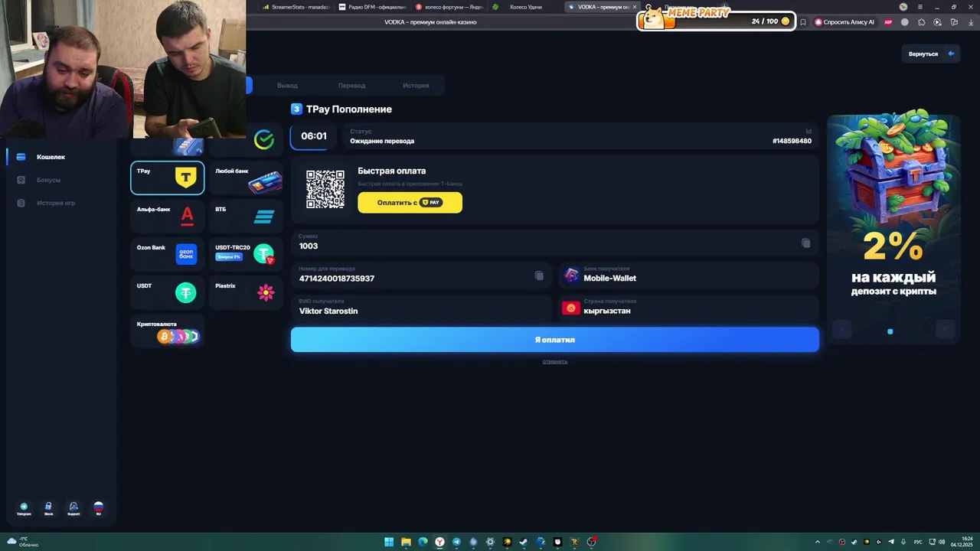The width and height of the screenshot is (980, 551).
Task: Switch to Радио DFM browser tab
Action: click(371, 7)
